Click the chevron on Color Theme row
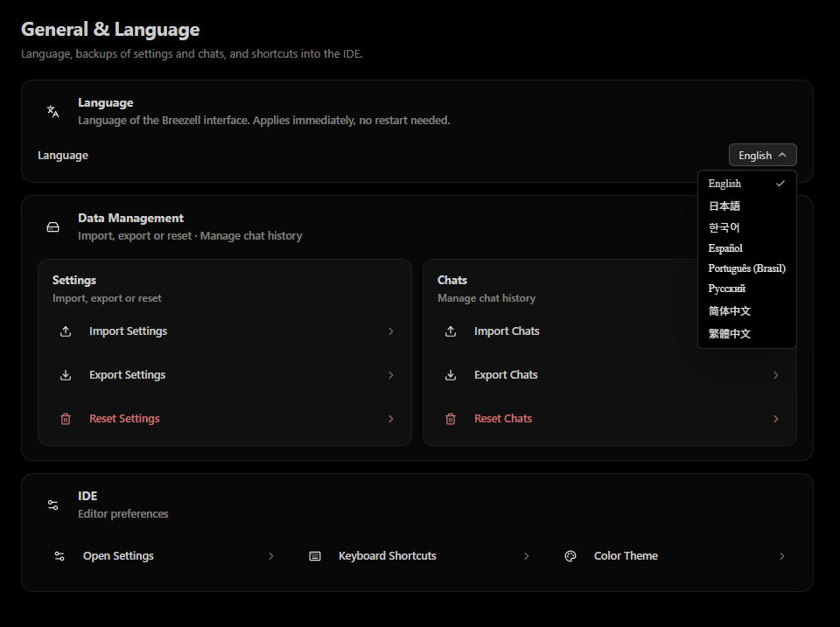 click(x=782, y=556)
